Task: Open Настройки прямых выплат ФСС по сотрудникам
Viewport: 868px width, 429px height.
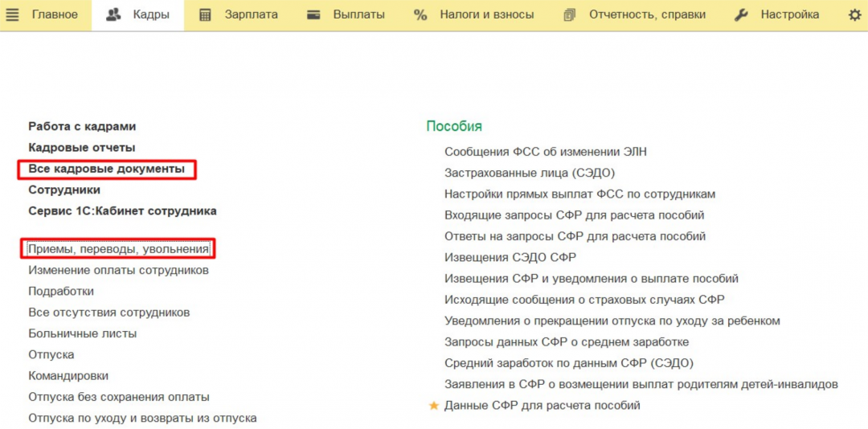Action: 580,194
